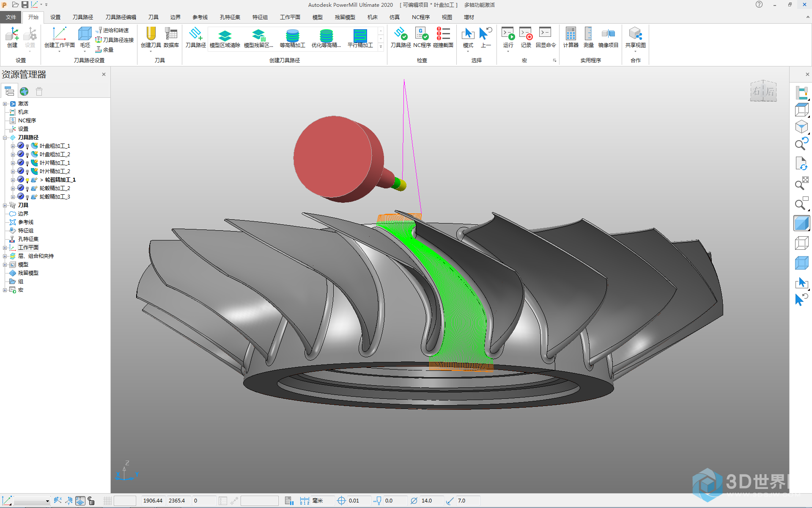The height and width of the screenshot is (508, 812).
Task: Open the 计算器 calculator utility
Action: point(571,37)
